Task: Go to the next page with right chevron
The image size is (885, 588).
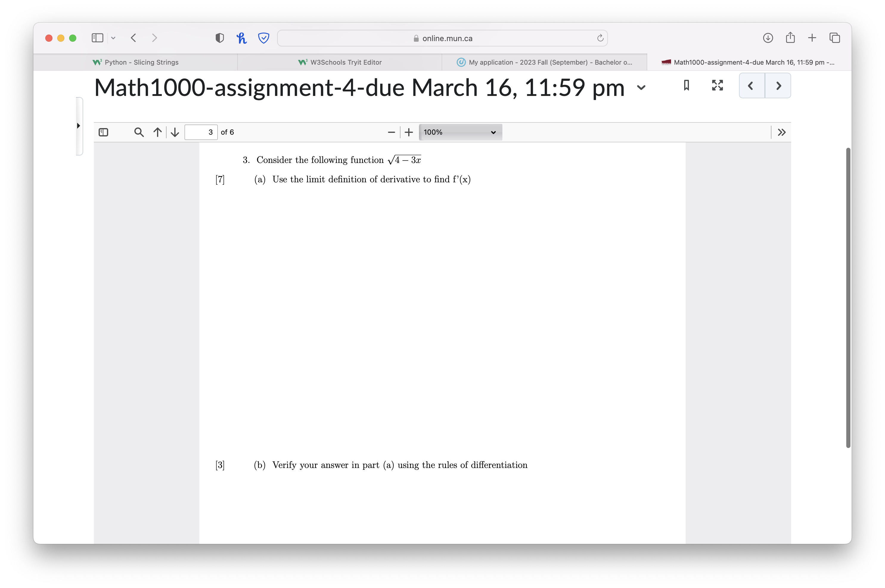Action: pos(778,85)
